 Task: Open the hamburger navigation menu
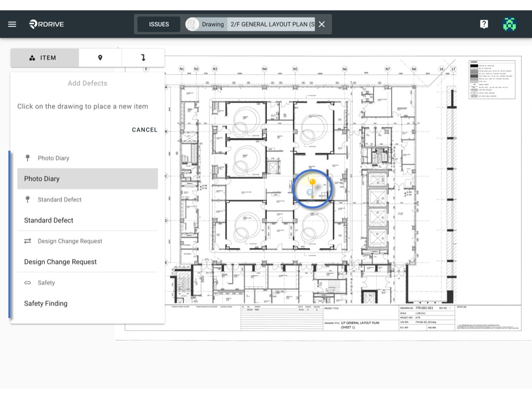point(12,24)
